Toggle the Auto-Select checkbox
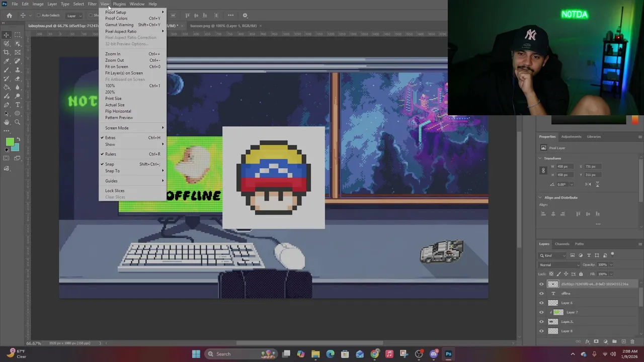Viewport: 644px width, 362px height. pyautogui.click(x=39, y=16)
